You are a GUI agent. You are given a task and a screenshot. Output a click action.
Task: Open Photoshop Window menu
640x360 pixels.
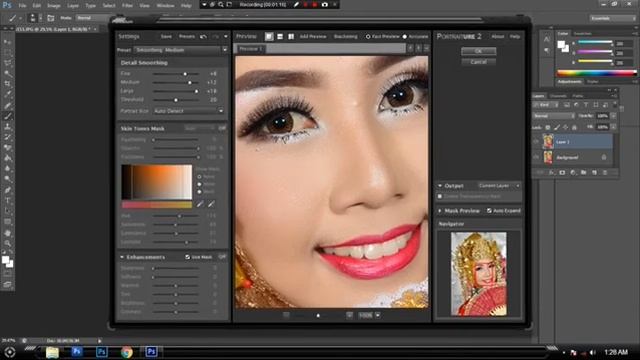[x=165, y=6]
